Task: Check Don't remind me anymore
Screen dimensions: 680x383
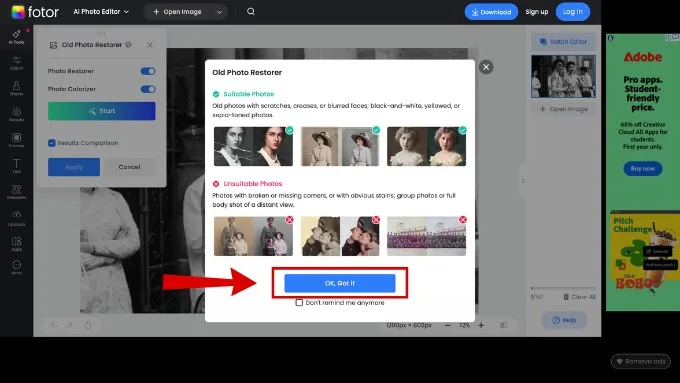Action: point(299,302)
